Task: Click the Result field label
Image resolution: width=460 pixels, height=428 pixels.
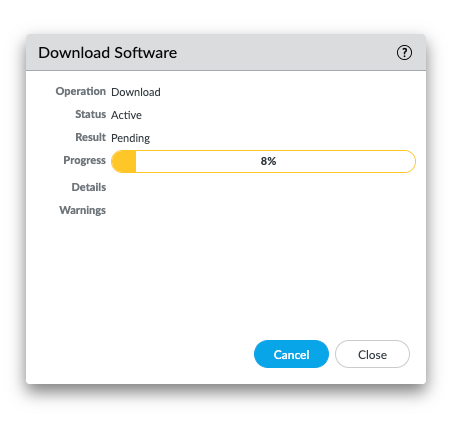Action: pyautogui.click(x=90, y=137)
